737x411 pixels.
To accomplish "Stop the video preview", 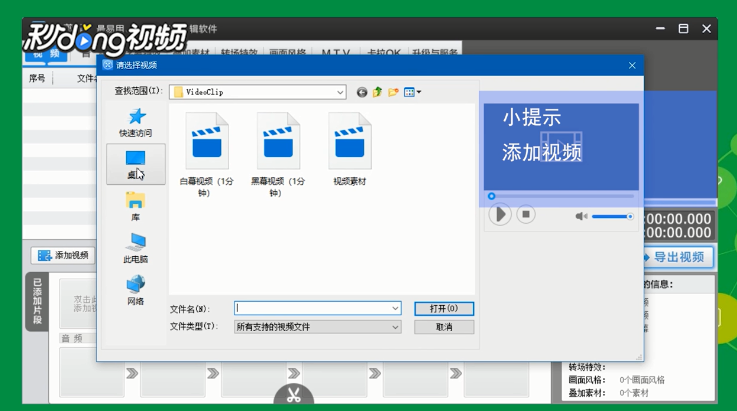I will (526, 214).
